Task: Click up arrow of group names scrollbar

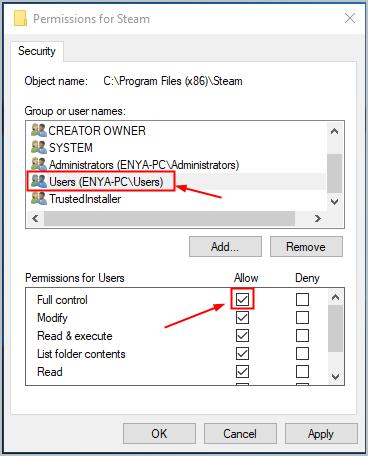Action: (x=334, y=131)
